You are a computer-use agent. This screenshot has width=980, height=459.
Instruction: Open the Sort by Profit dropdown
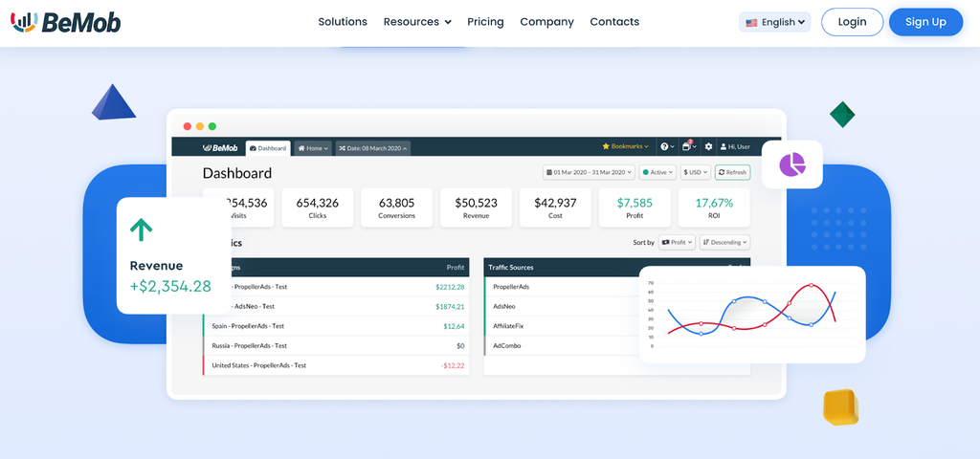(x=677, y=242)
